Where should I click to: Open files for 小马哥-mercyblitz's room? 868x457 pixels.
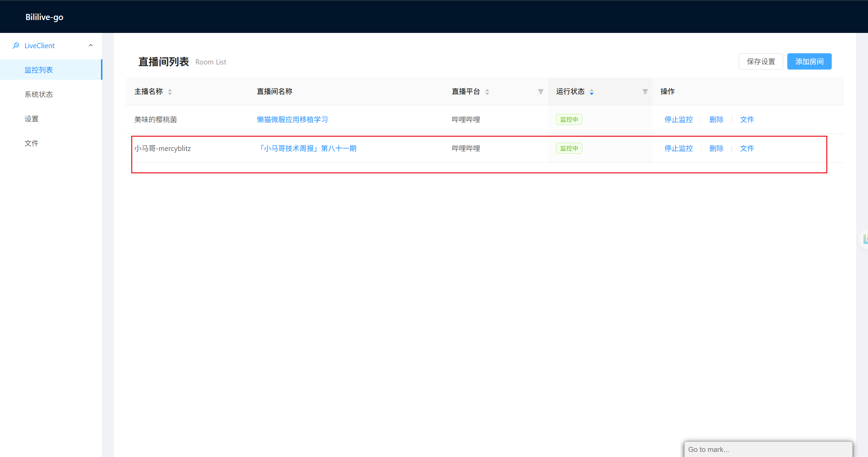pos(747,148)
